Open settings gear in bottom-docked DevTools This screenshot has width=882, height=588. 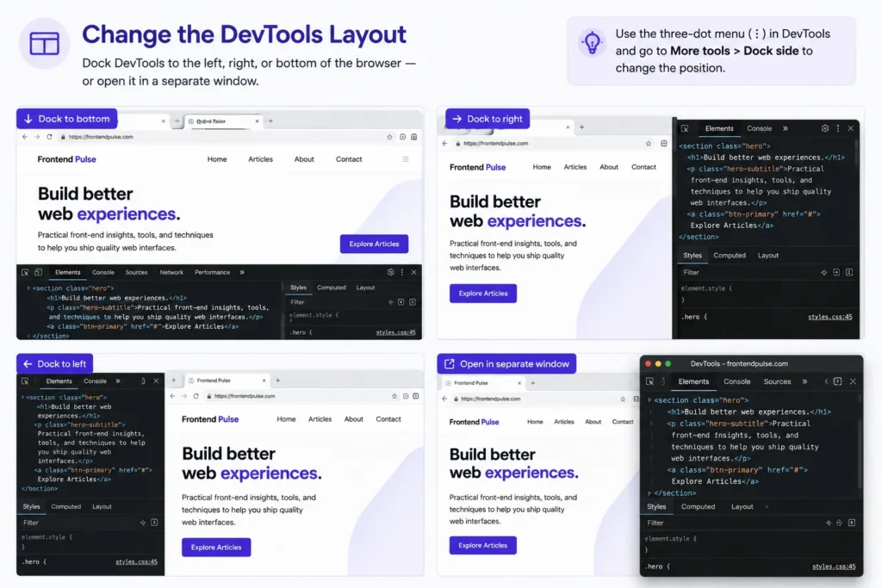pos(390,272)
